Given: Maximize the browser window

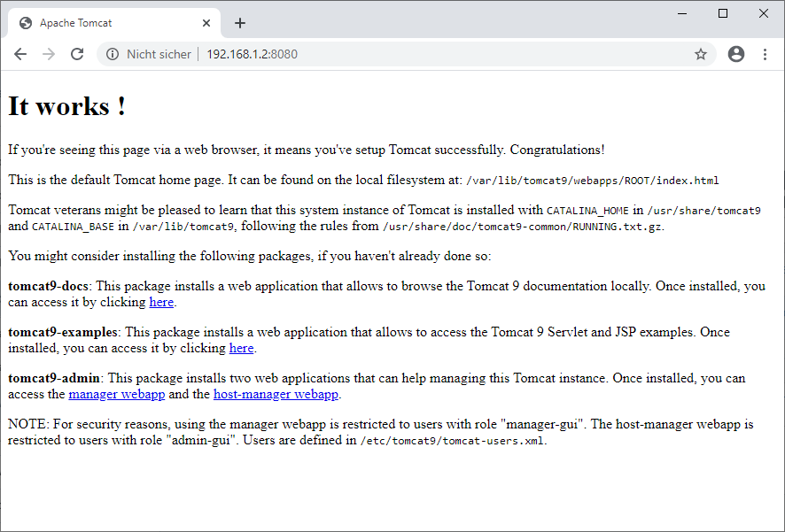Looking at the screenshot, I should coord(723,13).
